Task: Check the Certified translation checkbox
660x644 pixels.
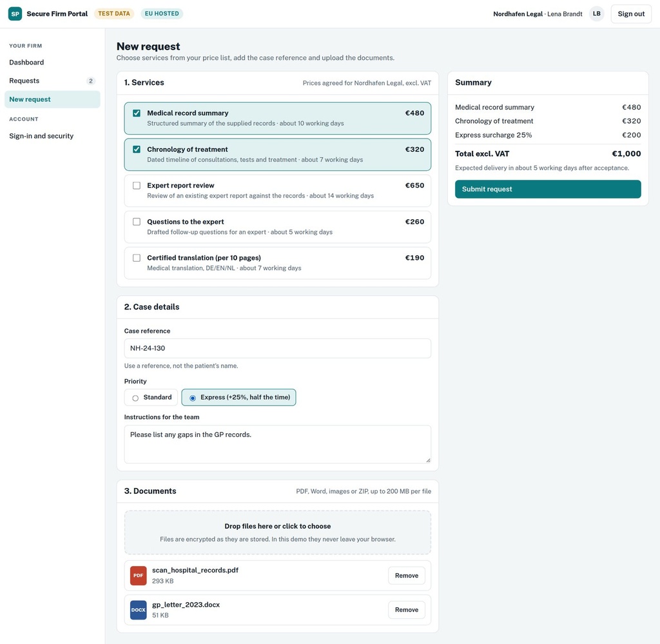Action: pos(137,258)
